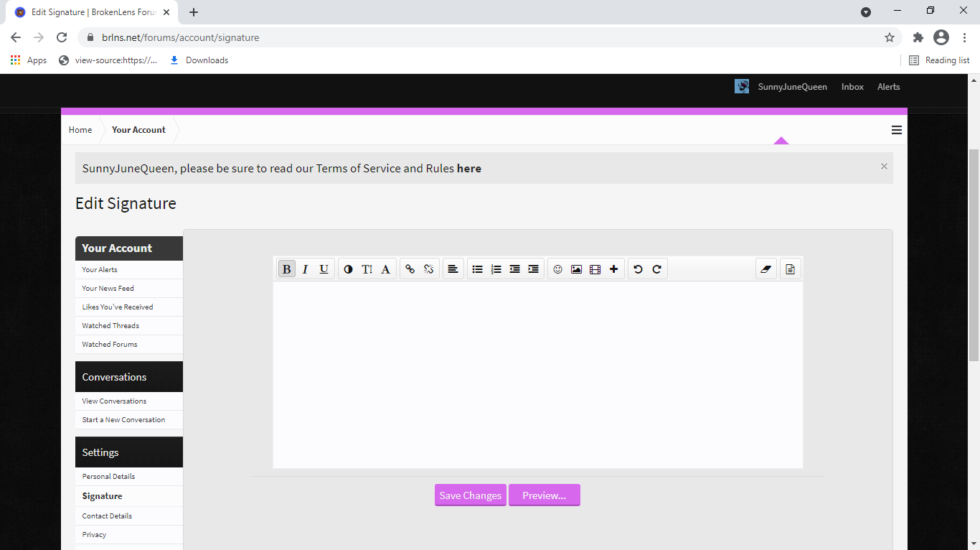
Task: Toggle Italic formatting in editor
Action: point(305,269)
